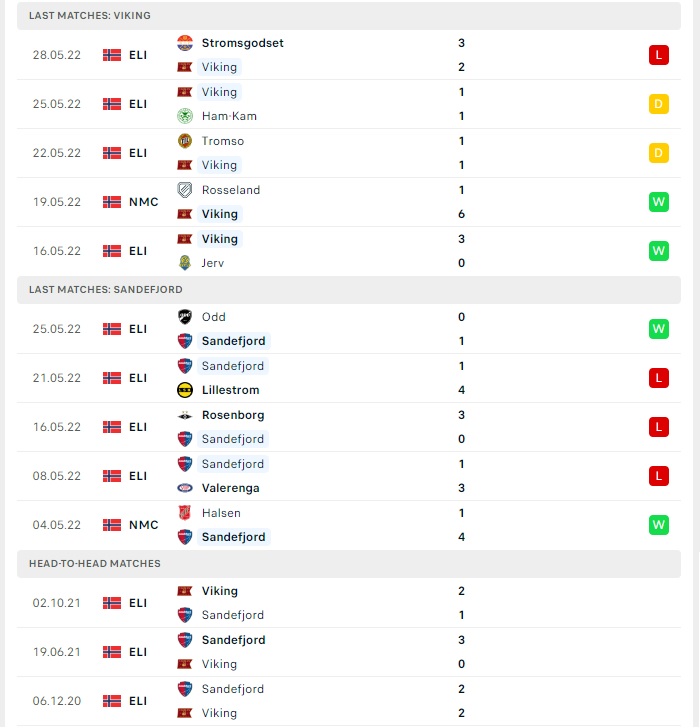Click the Rosenborg team icon
Screen dimensions: 700x728
pyautogui.click(x=185, y=415)
